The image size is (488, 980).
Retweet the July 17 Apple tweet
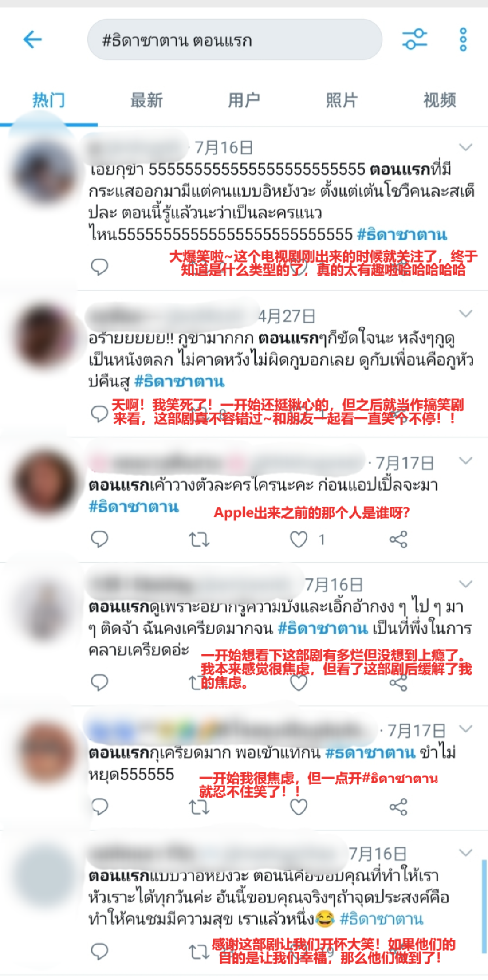click(x=199, y=539)
